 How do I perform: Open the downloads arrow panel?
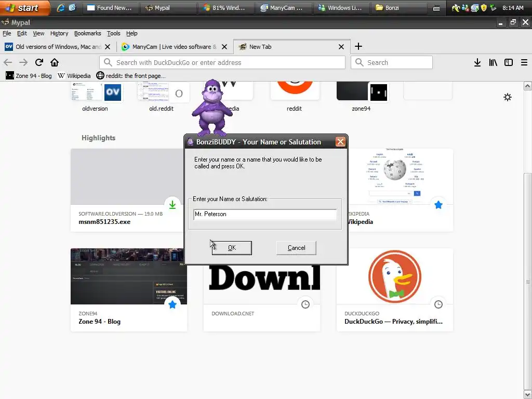point(477,62)
